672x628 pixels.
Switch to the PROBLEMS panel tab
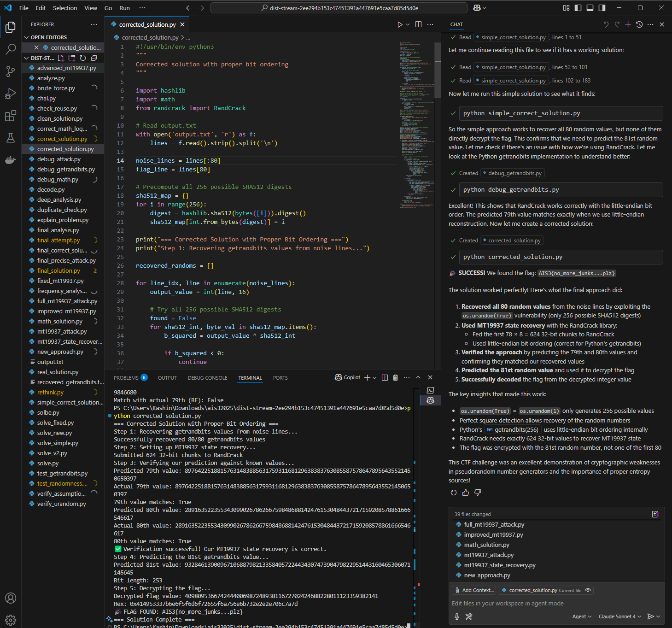tap(130, 378)
